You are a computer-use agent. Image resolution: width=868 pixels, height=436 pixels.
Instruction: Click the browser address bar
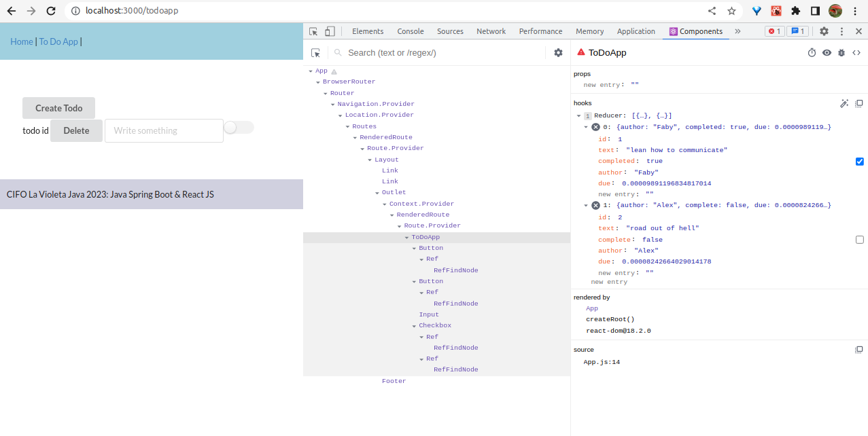[387, 11]
